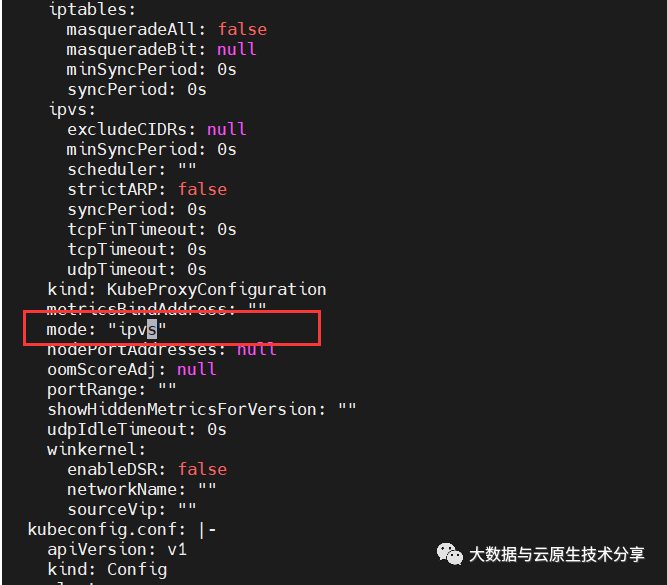Viewport: 667px width, 585px height.
Task: Click the winkernel: section header
Action: point(97,449)
